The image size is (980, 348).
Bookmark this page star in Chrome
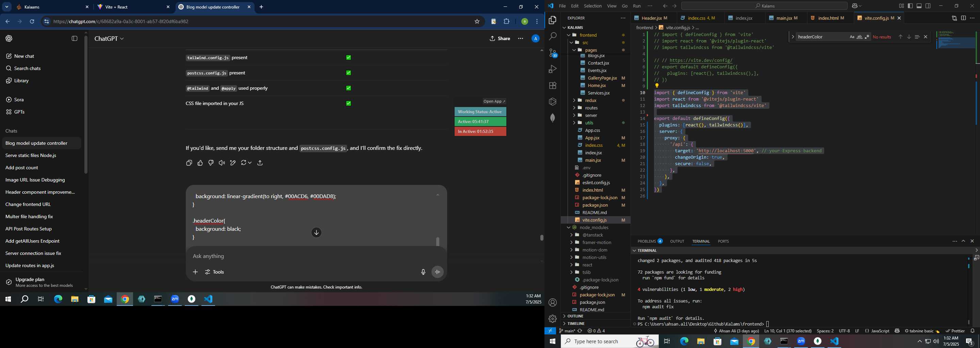477,22
